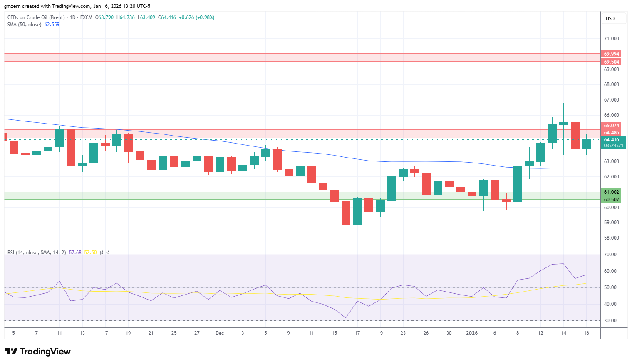Select the SMA (50, close) indicator label

coord(25,25)
